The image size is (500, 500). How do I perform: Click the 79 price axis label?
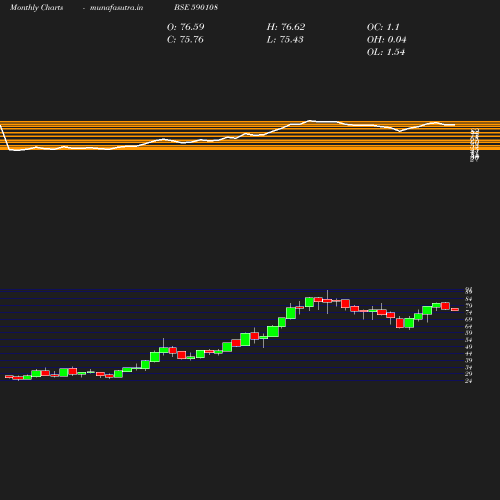point(469,306)
